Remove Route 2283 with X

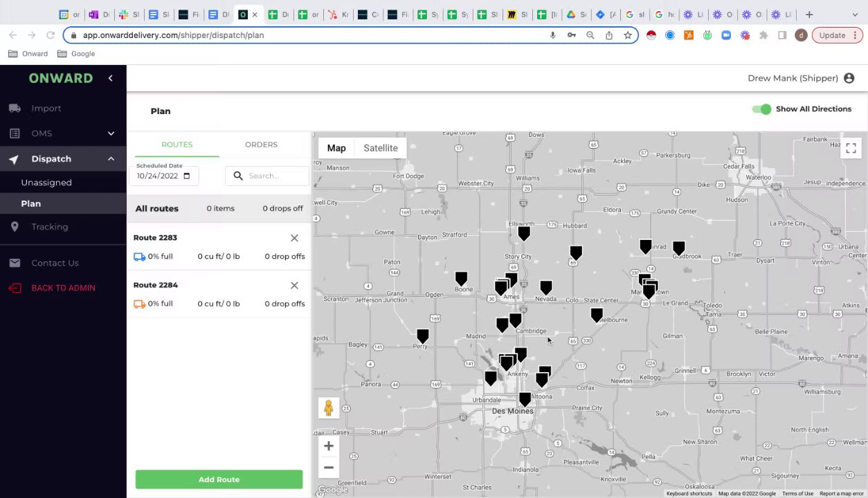click(294, 238)
